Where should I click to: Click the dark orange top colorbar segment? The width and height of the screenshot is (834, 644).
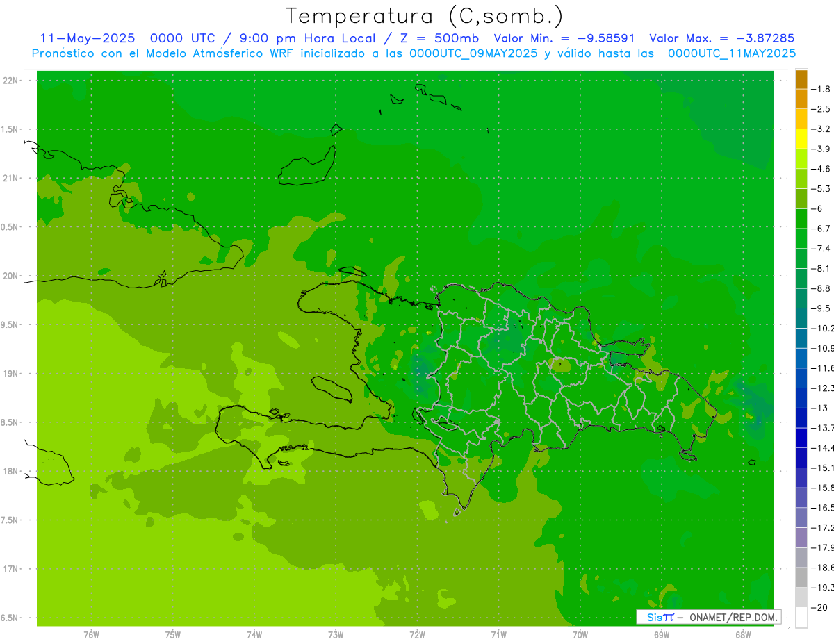point(801,79)
